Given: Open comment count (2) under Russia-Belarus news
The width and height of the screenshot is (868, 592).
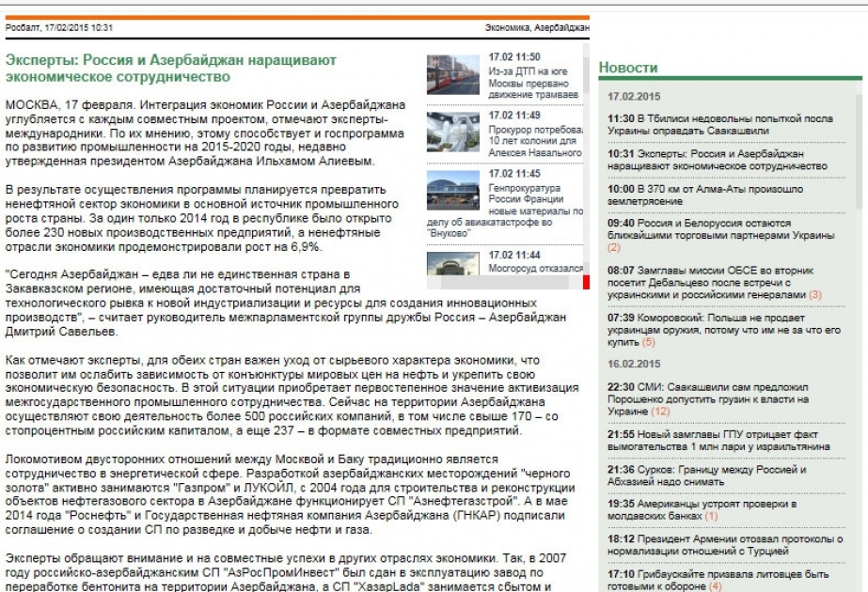Looking at the screenshot, I should pos(614,247).
